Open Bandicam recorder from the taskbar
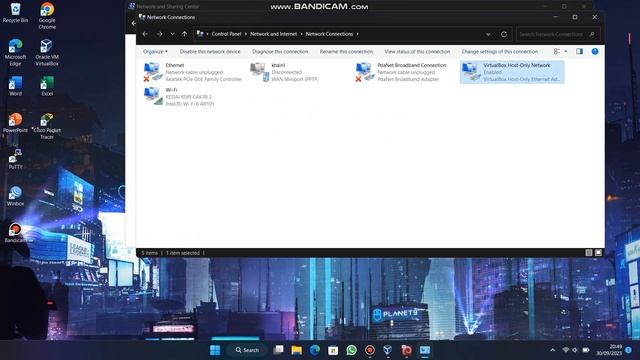The width and height of the screenshot is (640, 360). click(370, 350)
